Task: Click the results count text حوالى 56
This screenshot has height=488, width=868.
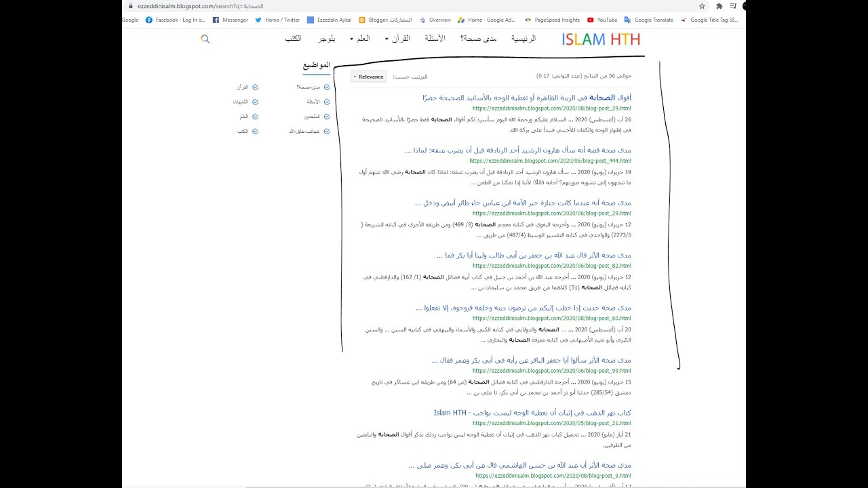Action: [x=584, y=77]
